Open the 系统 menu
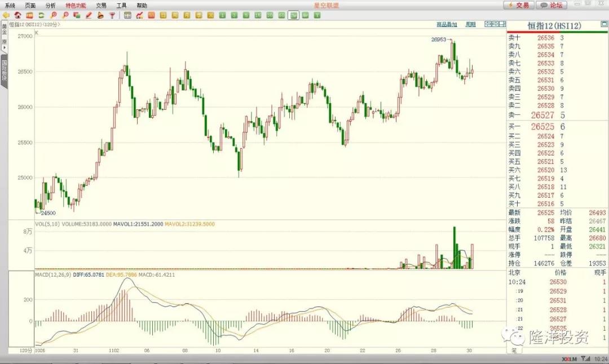The image size is (609, 364). point(10,6)
